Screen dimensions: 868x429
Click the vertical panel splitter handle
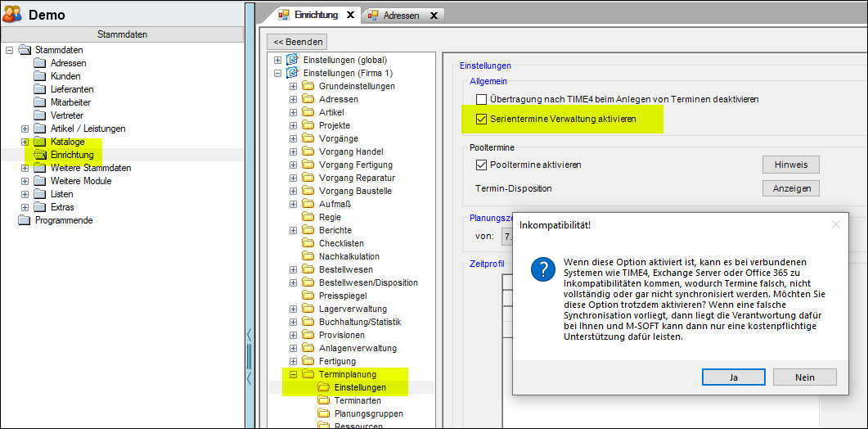point(250,356)
